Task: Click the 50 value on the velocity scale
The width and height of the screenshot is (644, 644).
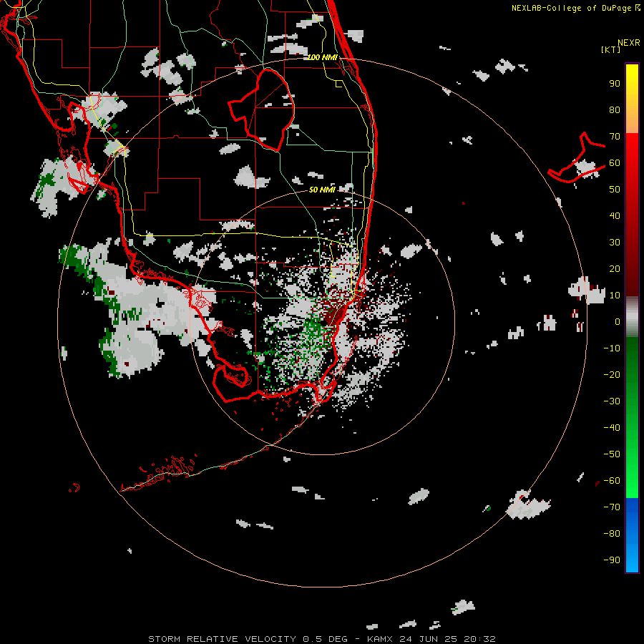Action: pyautogui.click(x=615, y=190)
